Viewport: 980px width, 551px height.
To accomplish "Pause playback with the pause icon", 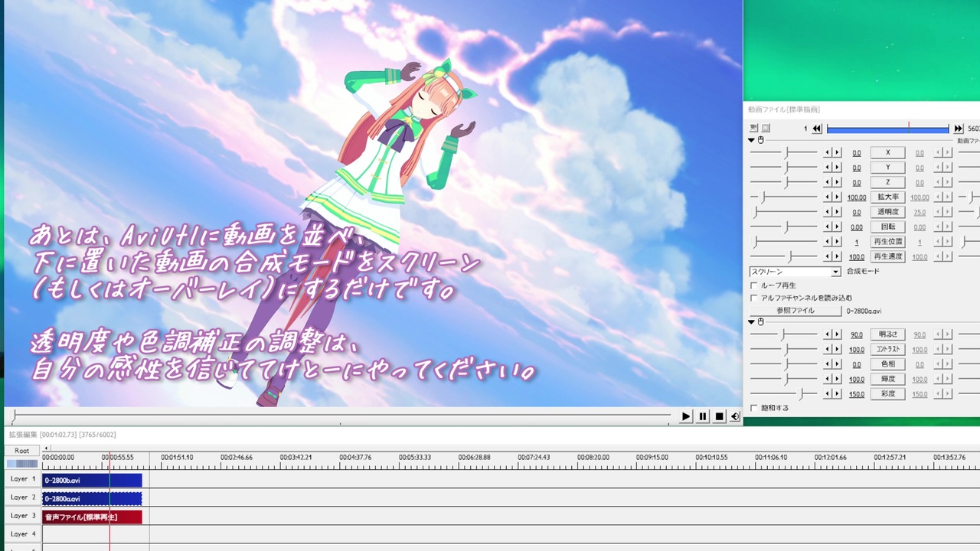I will tap(703, 416).
